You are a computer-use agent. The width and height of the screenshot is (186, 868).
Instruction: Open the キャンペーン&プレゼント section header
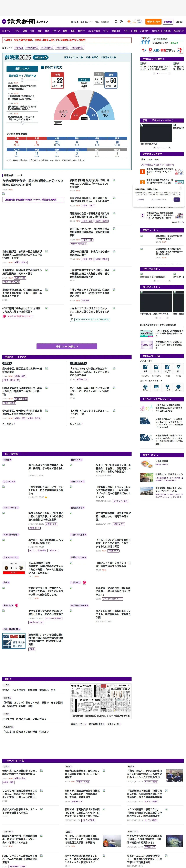162,399
